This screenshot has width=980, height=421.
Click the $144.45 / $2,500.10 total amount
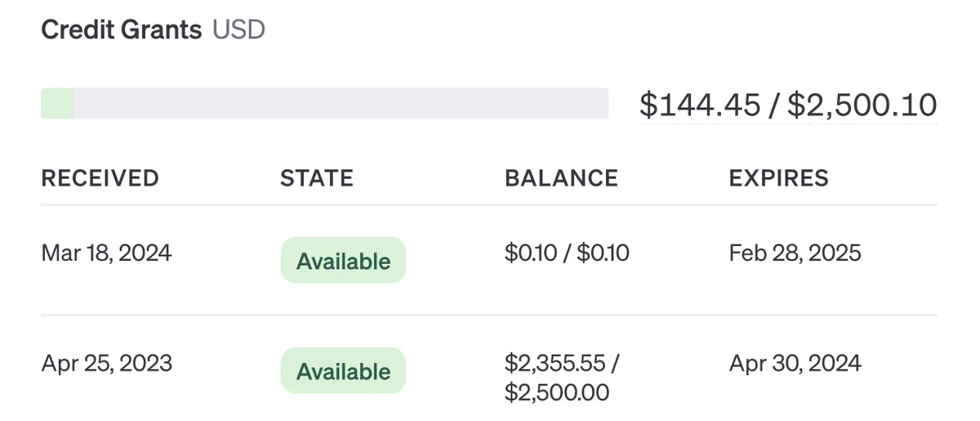pos(788,105)
